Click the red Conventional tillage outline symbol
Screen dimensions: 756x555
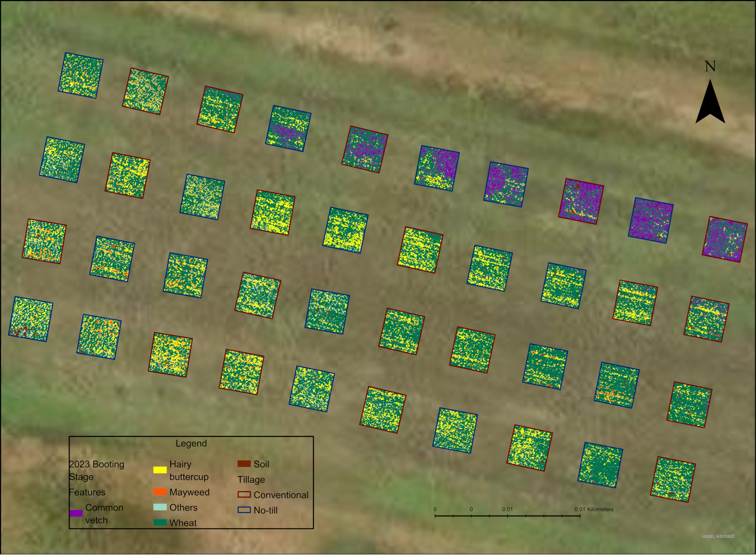tap(244, 495)
